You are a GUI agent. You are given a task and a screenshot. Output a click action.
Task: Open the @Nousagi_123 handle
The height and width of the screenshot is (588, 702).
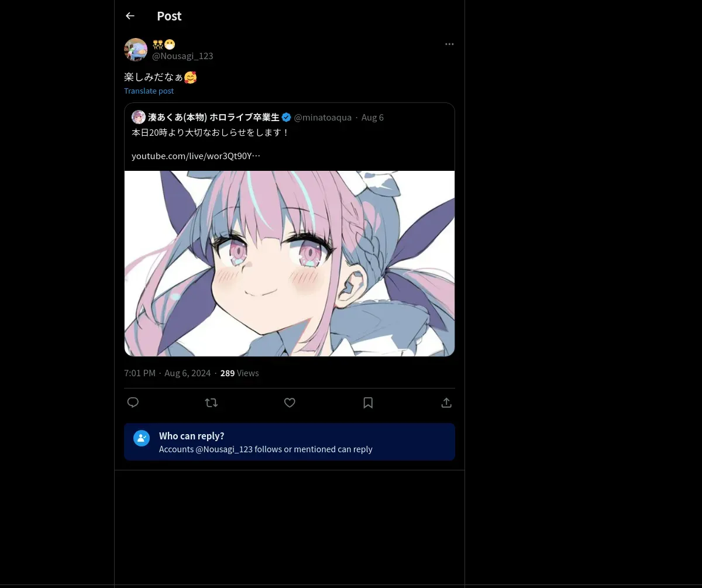coord(183,56)
